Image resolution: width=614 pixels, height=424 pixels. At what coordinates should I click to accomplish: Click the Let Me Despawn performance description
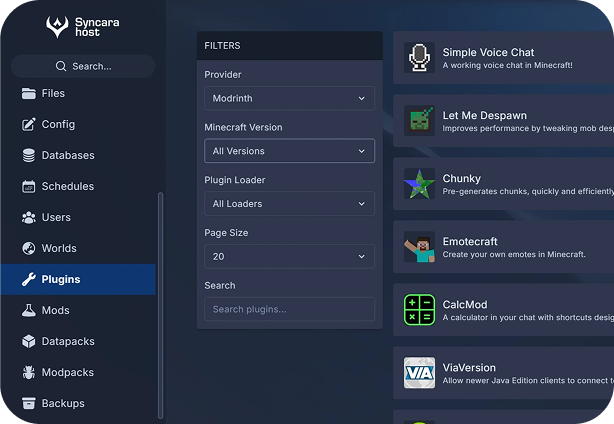(x=528, y=128)
